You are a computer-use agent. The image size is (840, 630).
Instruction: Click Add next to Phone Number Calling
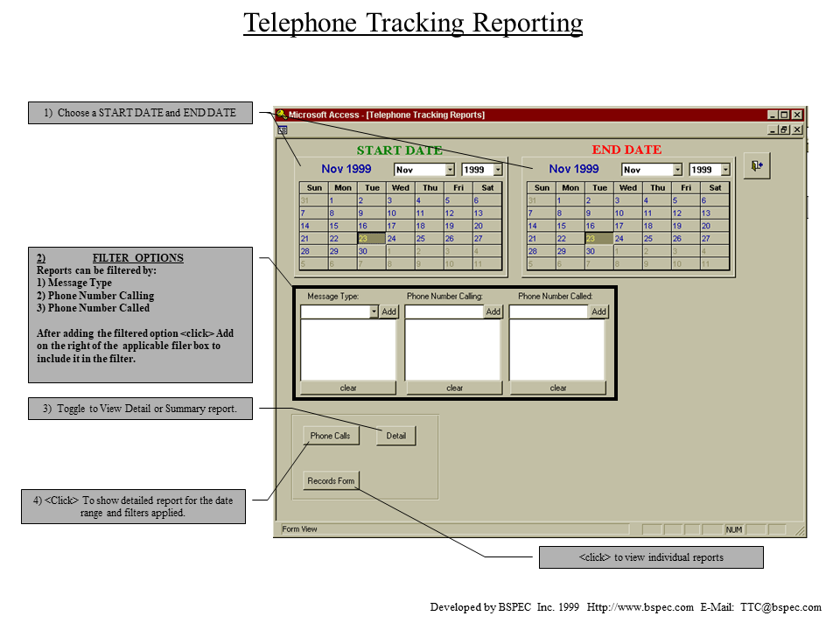(x=493, y=311)
